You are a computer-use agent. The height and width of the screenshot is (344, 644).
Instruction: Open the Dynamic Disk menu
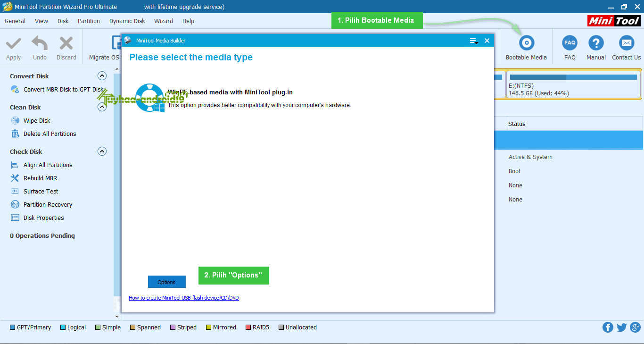(x=127, y=21)
